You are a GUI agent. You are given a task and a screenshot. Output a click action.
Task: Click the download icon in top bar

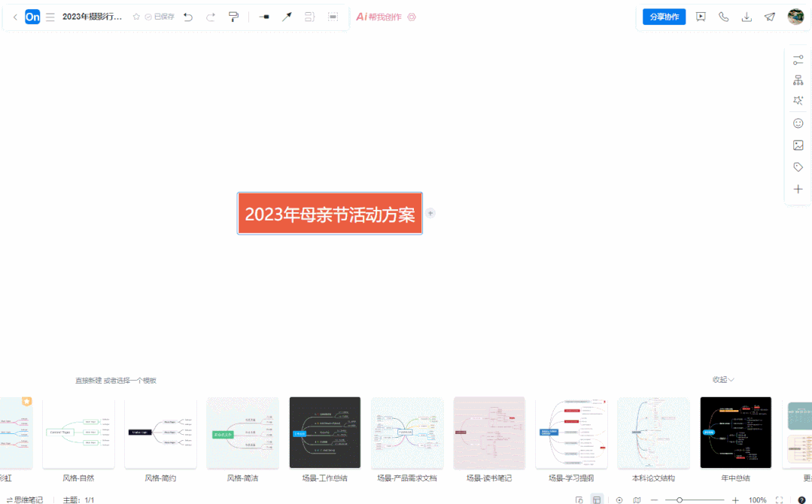click(747, 16)
